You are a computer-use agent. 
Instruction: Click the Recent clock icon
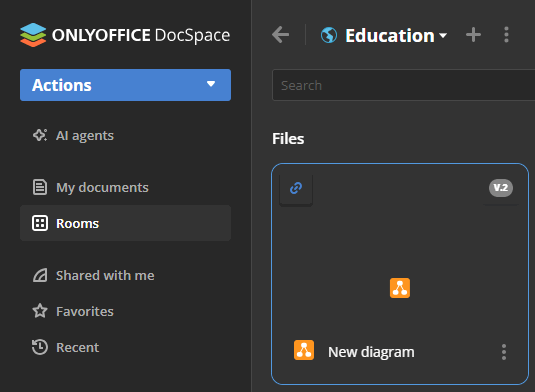point(40,347)
